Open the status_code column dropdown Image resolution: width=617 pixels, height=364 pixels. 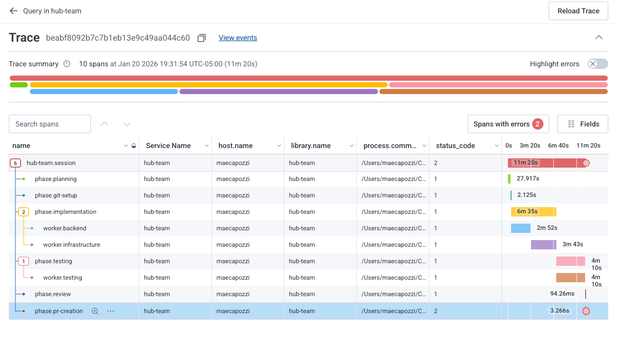497,146
